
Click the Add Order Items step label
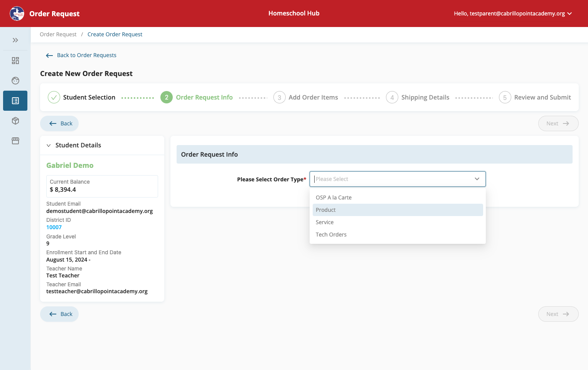313,97
